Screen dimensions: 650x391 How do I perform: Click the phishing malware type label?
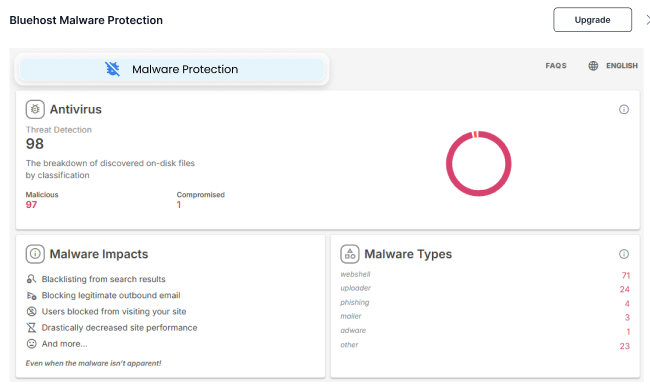click(354, 303)
